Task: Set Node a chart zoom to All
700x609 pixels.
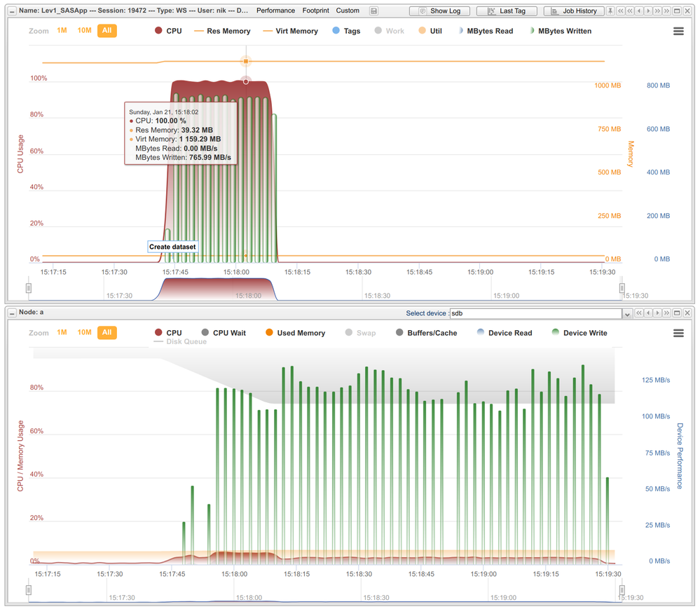Action: coord(107,332)
